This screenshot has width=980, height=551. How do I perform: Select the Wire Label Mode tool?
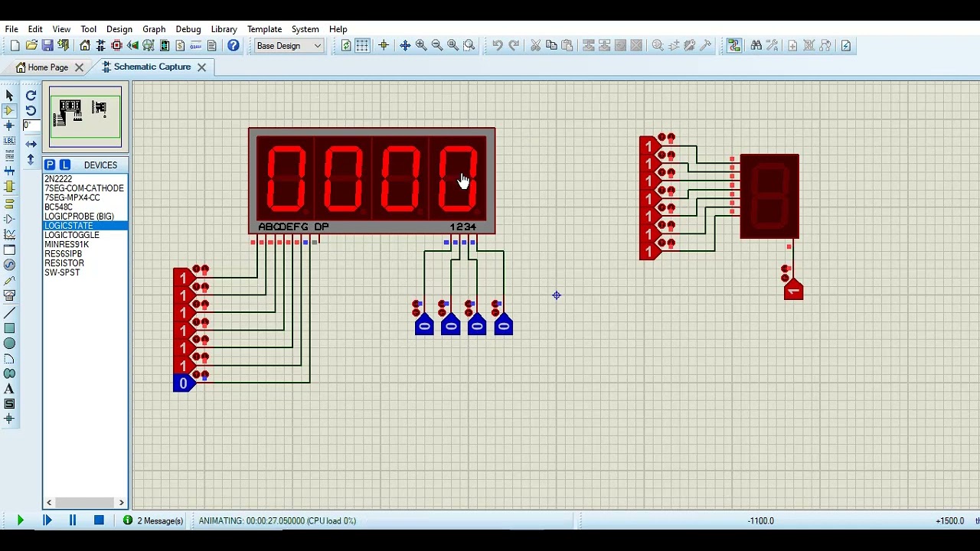(x=9, y=141)
